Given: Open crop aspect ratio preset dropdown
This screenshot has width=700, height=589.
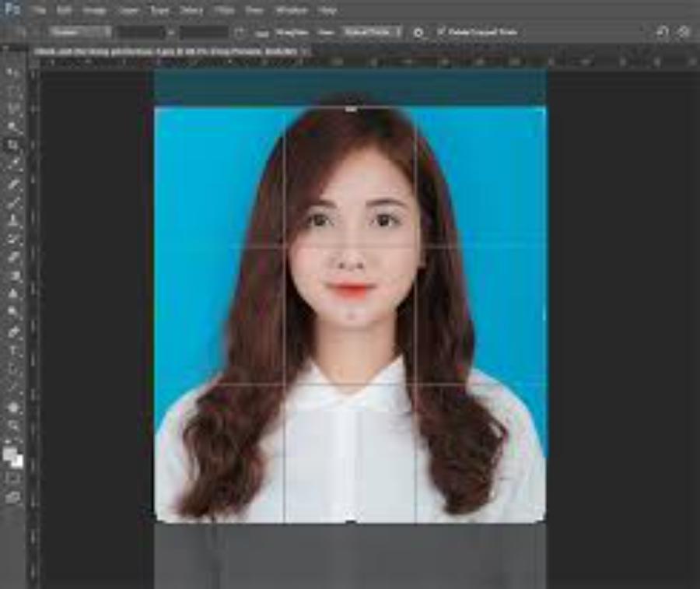Looking at the screenshot, I should [x=80, y=32].
